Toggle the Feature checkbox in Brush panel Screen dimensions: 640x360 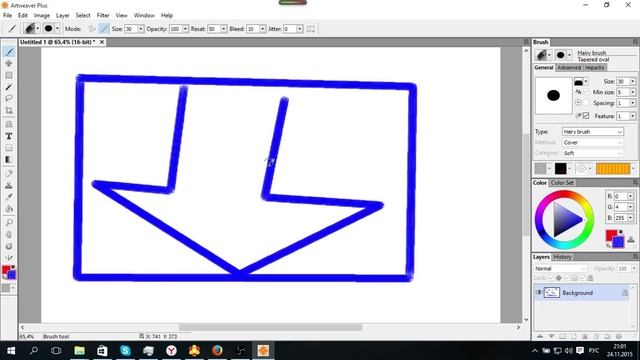pyautogui.click(x=586, y=116)
